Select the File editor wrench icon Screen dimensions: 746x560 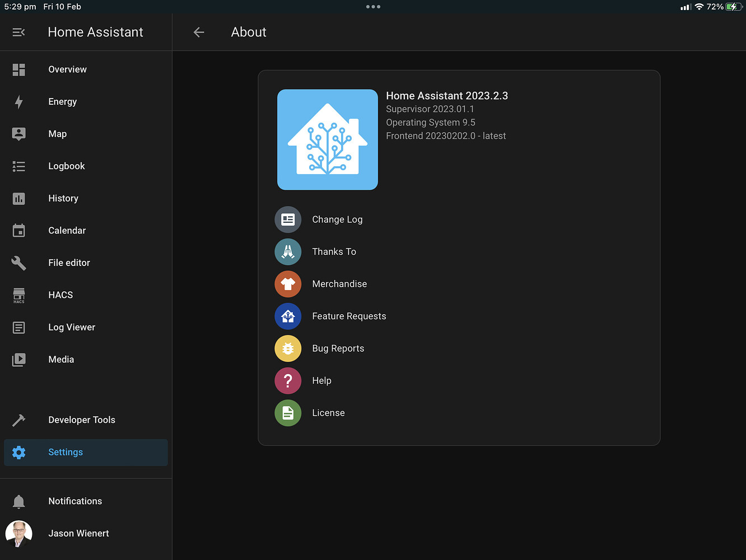pos(18,263)
